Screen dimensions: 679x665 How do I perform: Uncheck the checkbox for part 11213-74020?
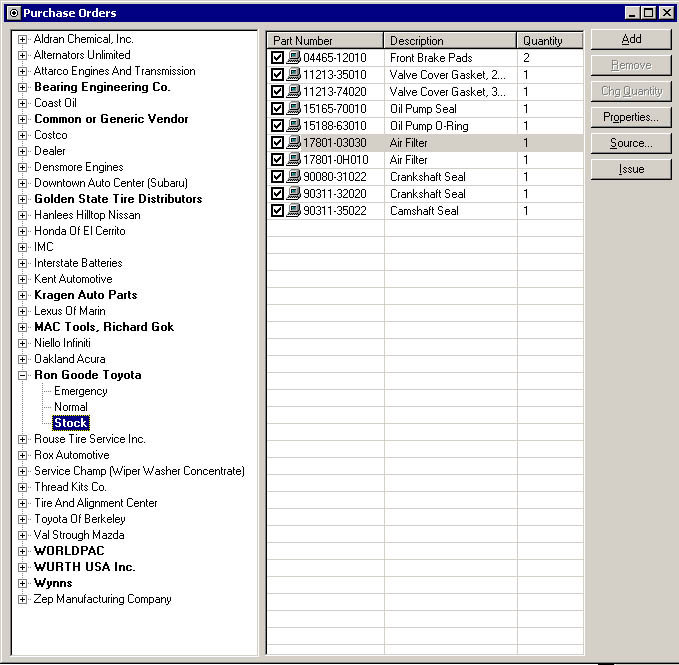[x=277, y=92]
